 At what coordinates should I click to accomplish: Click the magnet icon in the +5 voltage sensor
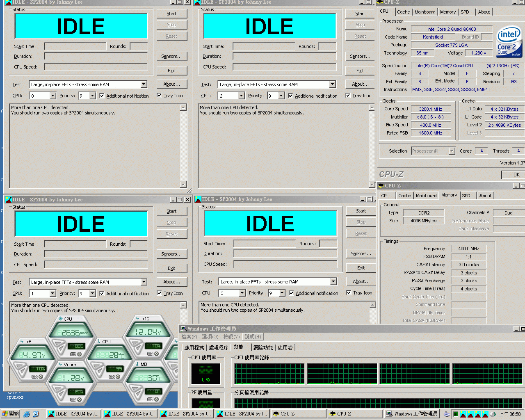tap(34, 377)
